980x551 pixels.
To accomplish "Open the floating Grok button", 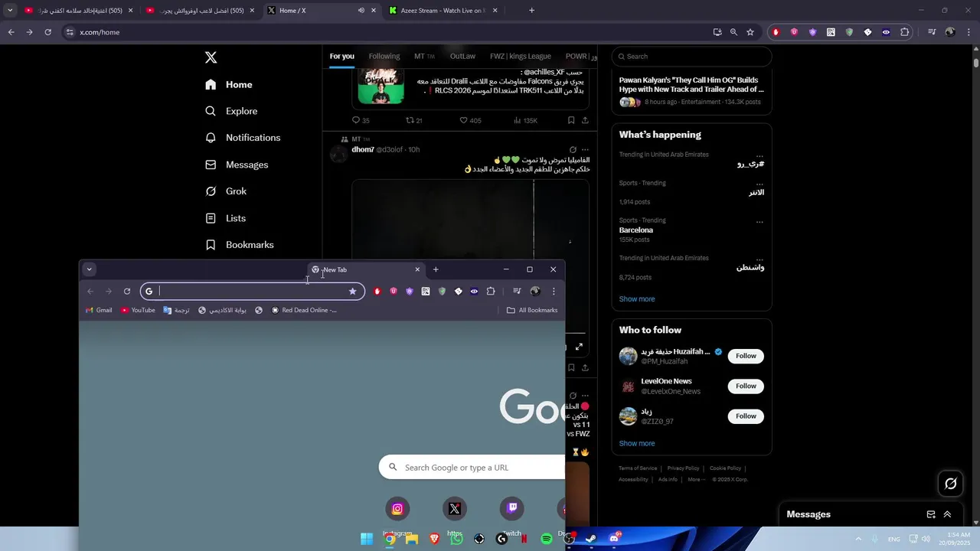I will click(951, 484).
